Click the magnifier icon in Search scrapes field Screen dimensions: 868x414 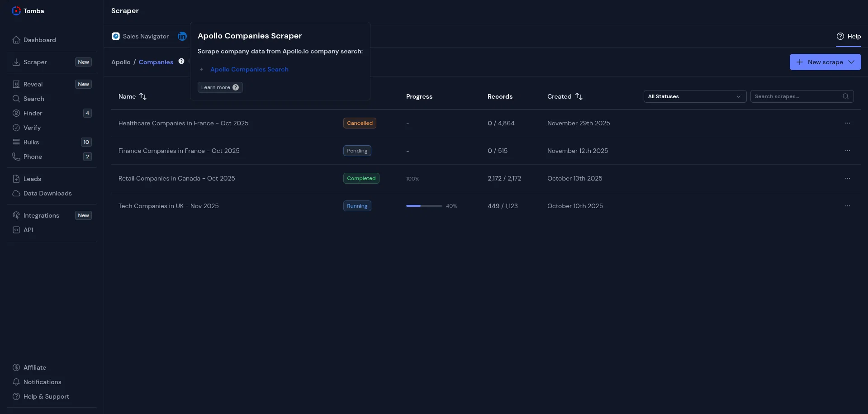(846, 96)
